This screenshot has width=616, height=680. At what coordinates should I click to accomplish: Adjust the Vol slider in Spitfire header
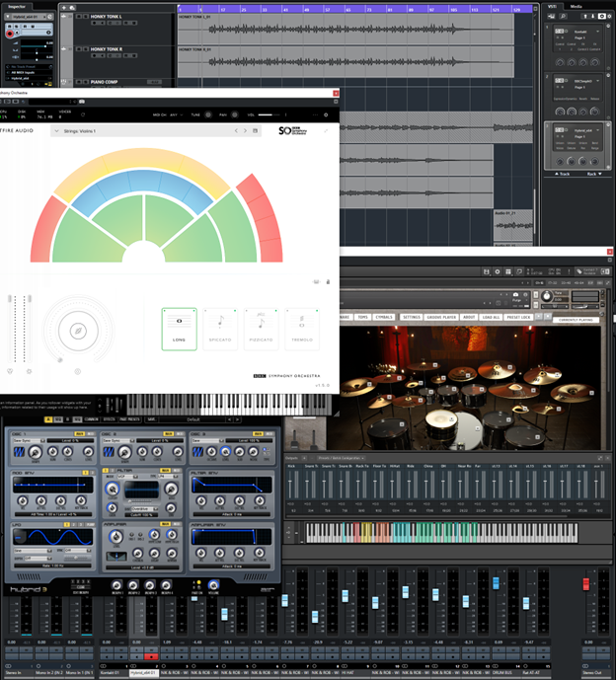click(x=269, y=114)
